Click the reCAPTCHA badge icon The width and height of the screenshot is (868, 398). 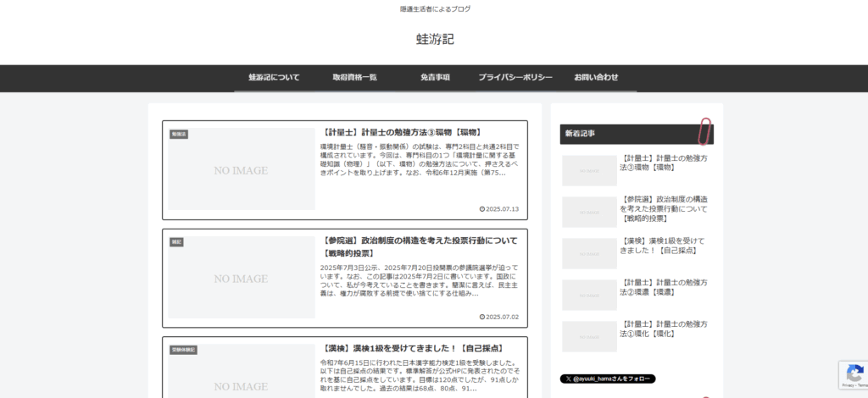click(852, 373)
